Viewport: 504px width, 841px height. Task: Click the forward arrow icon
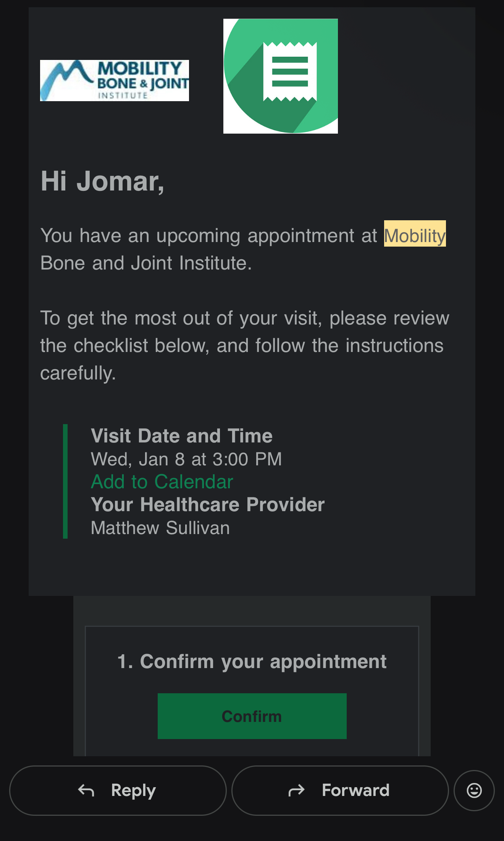click(296, 790)
